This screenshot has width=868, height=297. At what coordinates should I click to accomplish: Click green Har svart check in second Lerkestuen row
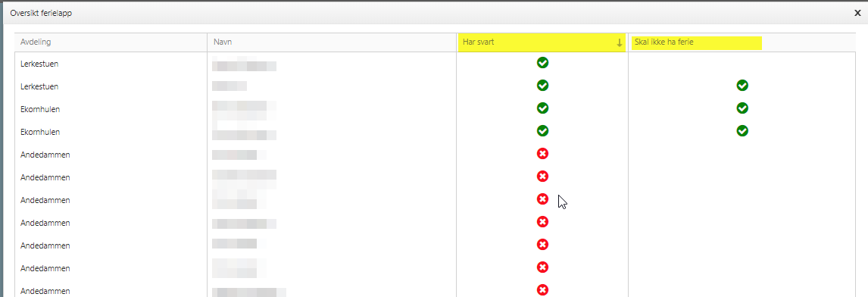tap(542, 86)
